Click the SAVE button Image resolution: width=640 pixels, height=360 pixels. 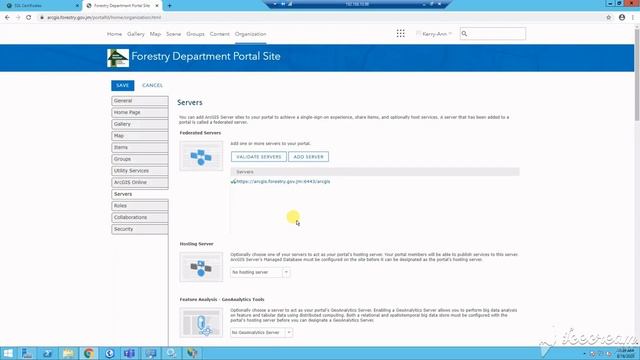(x=122, y=85)
